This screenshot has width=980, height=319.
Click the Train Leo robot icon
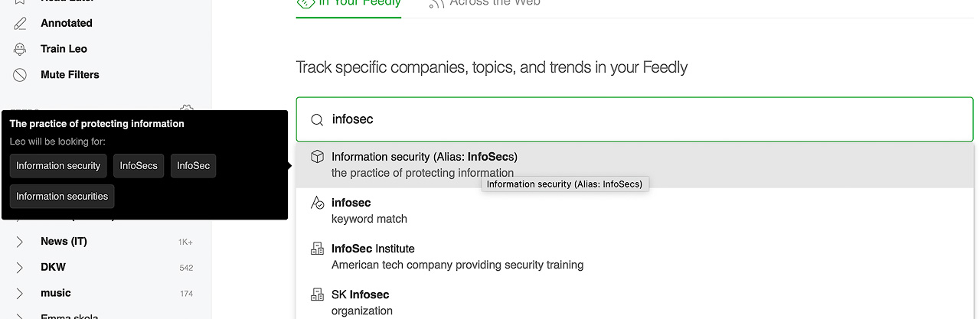(20, 49)
